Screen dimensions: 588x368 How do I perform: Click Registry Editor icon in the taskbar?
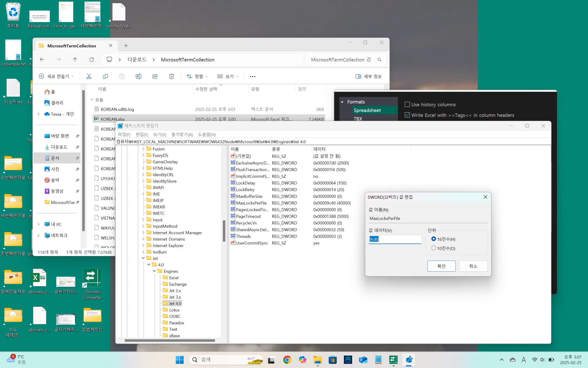pyautogui.click(x=409, y=360)
